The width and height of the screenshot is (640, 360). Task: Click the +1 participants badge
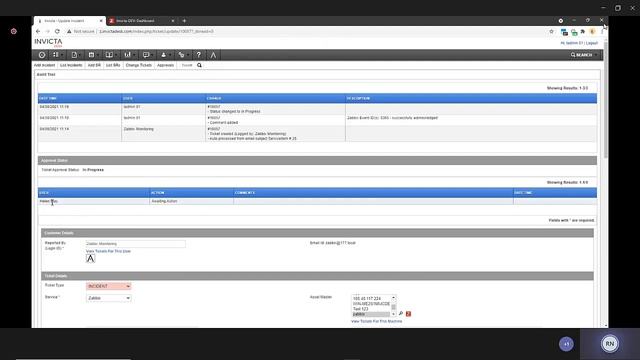point(566,344)
